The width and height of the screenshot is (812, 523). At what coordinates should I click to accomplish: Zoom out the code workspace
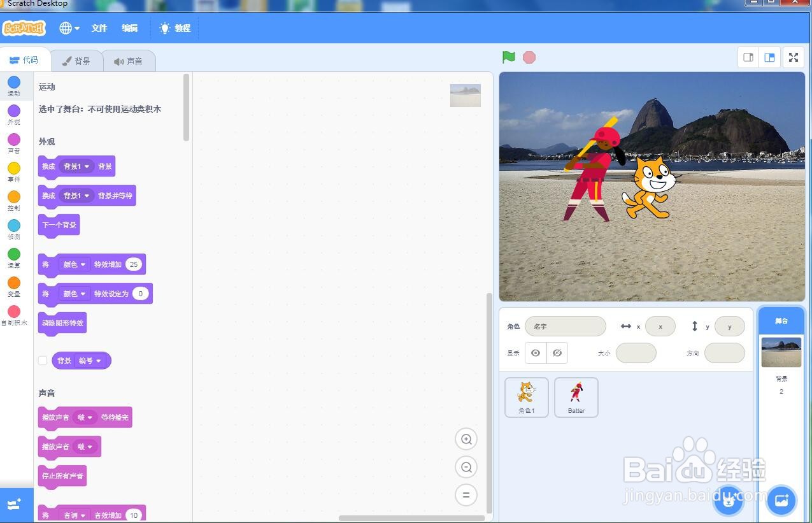tap(466, 467)
